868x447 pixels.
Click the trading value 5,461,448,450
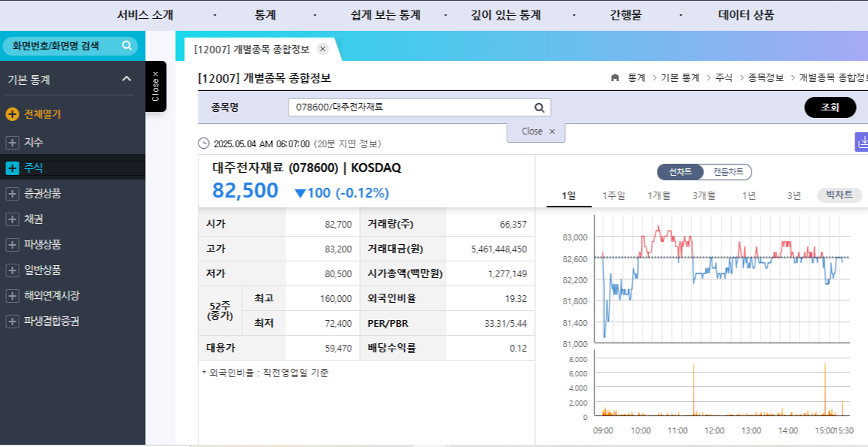tap(499, 249)
